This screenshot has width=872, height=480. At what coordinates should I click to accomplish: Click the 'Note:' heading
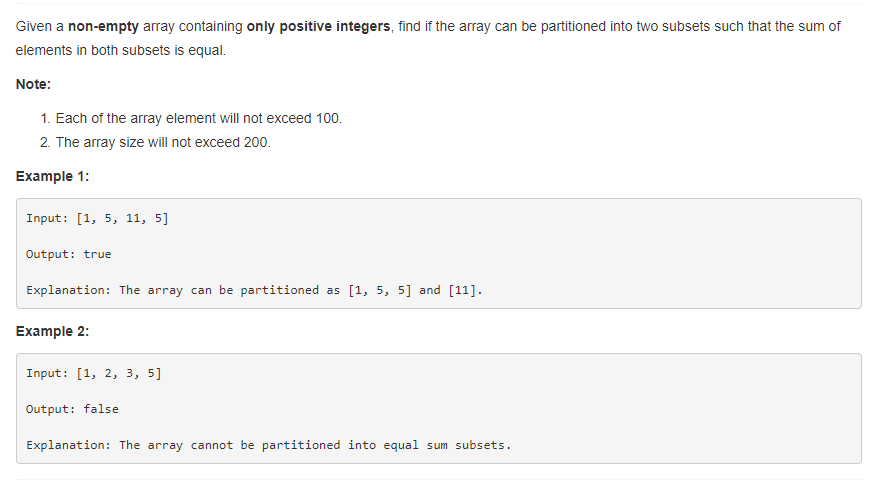pos(33,84)
